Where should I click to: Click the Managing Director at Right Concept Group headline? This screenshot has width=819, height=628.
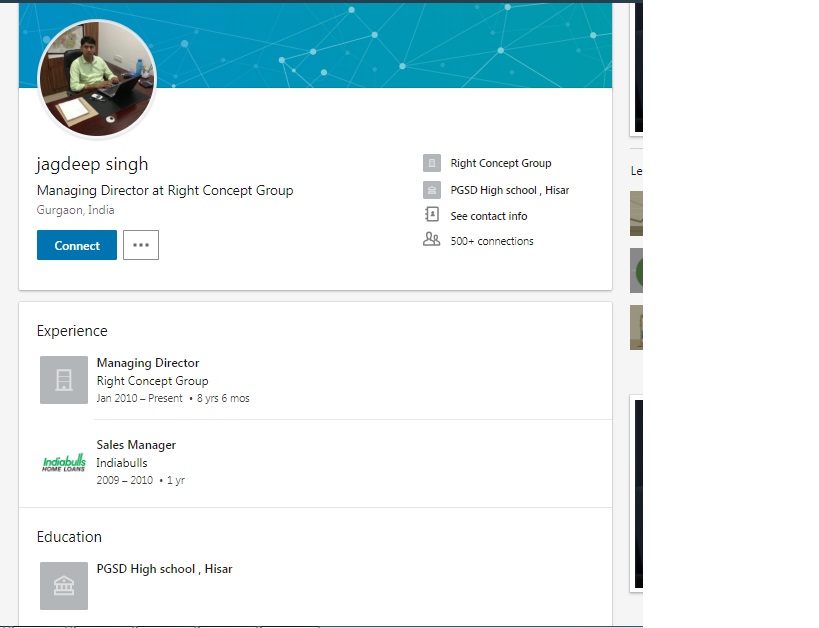click(165, 190)
